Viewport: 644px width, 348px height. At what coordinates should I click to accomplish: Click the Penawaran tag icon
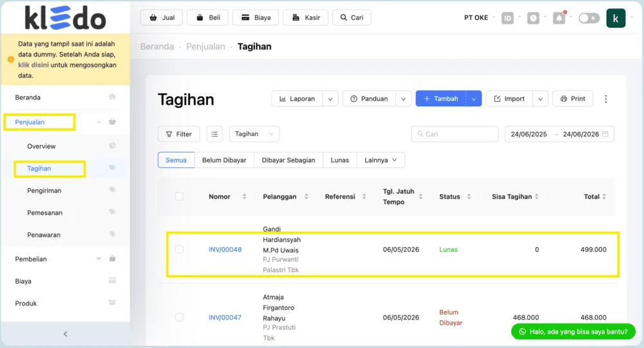(112, 234)
